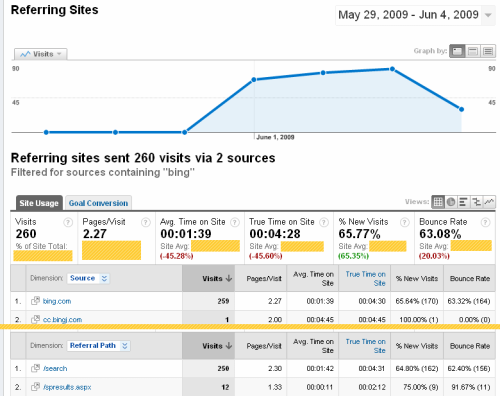Sort Source table by True Time on Site
The image size is (500, 396).
click(365, 279)
